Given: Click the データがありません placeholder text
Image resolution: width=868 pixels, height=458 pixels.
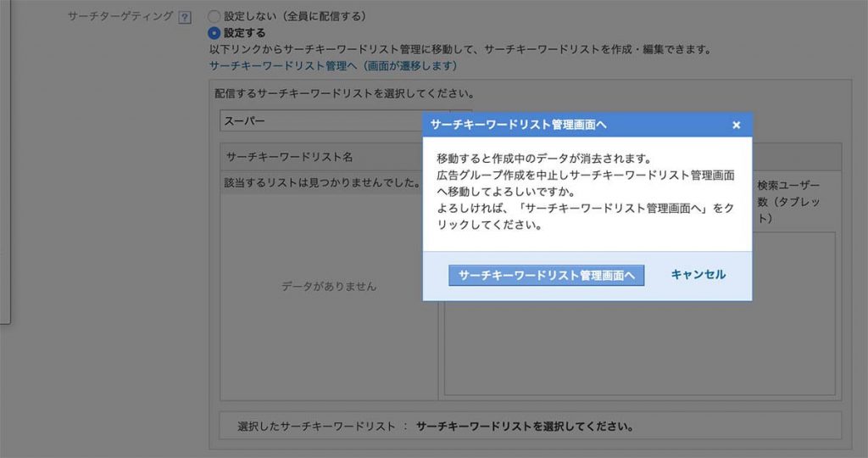Looking at the screenshot, I should pos(329,287).
